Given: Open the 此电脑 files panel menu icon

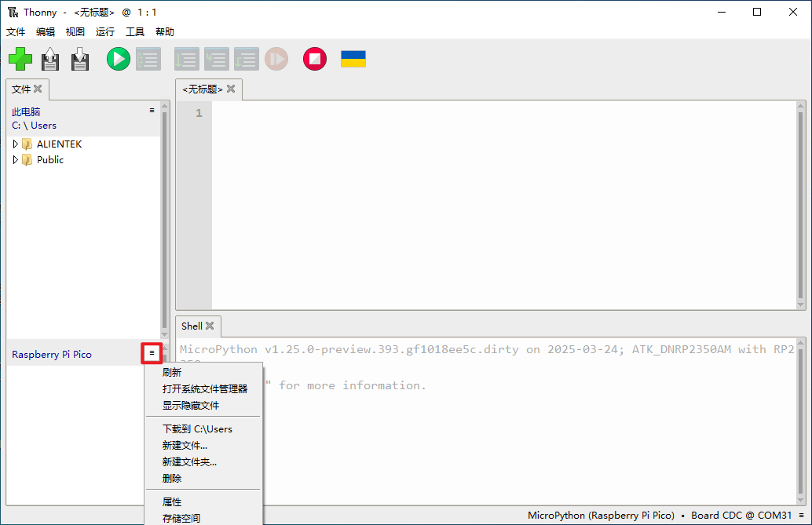Looking at the screenshot, I should pyautogui.click(x=152, y=111).
